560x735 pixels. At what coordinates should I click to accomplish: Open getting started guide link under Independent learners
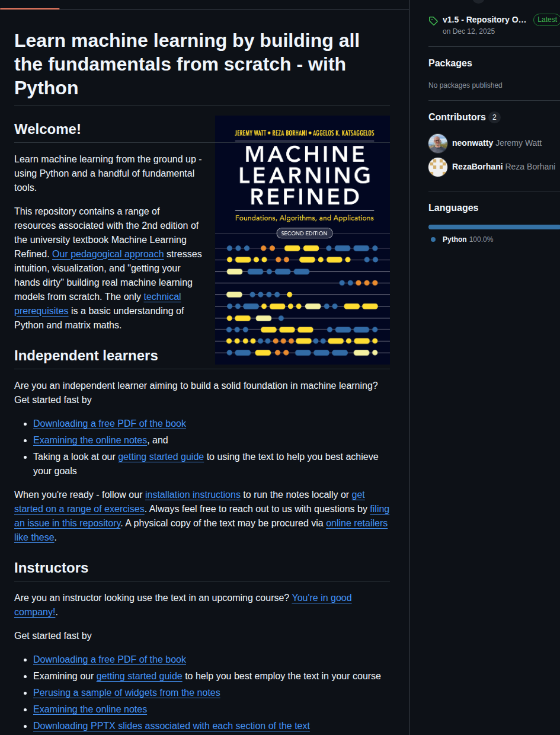point(161,457)
